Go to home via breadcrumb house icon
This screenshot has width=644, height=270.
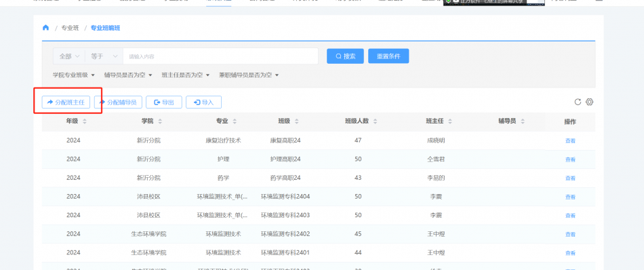point(45,28)
